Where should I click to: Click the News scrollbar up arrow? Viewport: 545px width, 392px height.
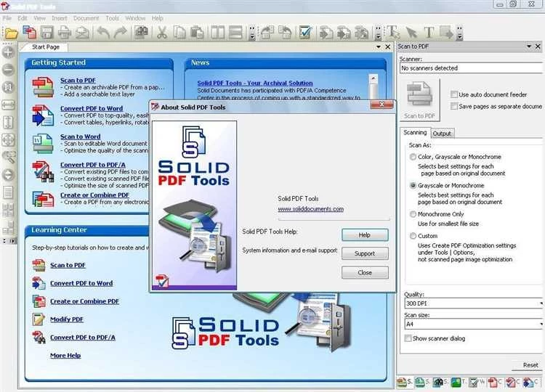[x=374, y=79]
